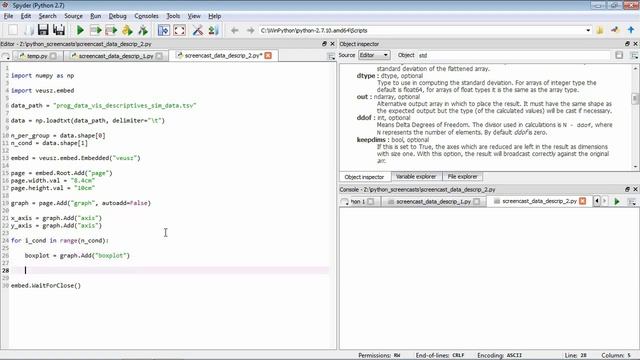The height and width of the screenshot is (360, 640).
Task: Open the Search menu
Action: coord(47,16)
